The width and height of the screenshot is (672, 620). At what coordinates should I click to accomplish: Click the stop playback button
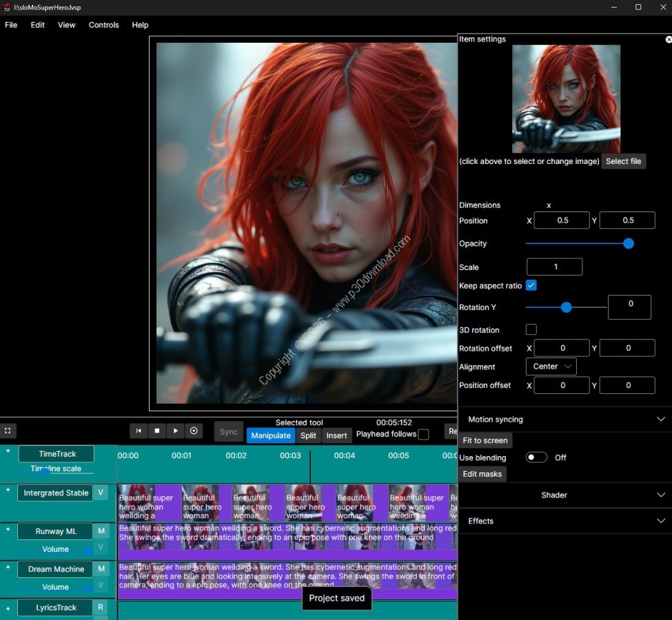pyautogui.click(x=157, y=431)
